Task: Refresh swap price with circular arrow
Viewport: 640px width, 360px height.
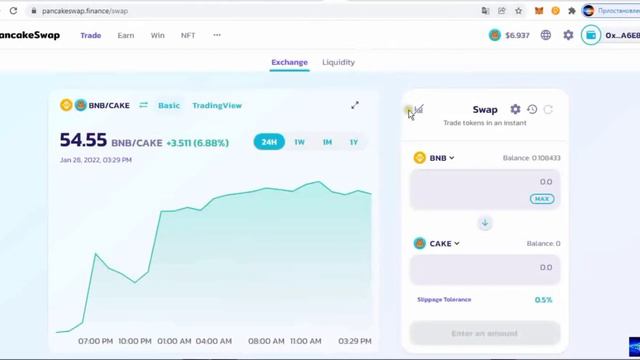Action: click(x=548, y=109)
